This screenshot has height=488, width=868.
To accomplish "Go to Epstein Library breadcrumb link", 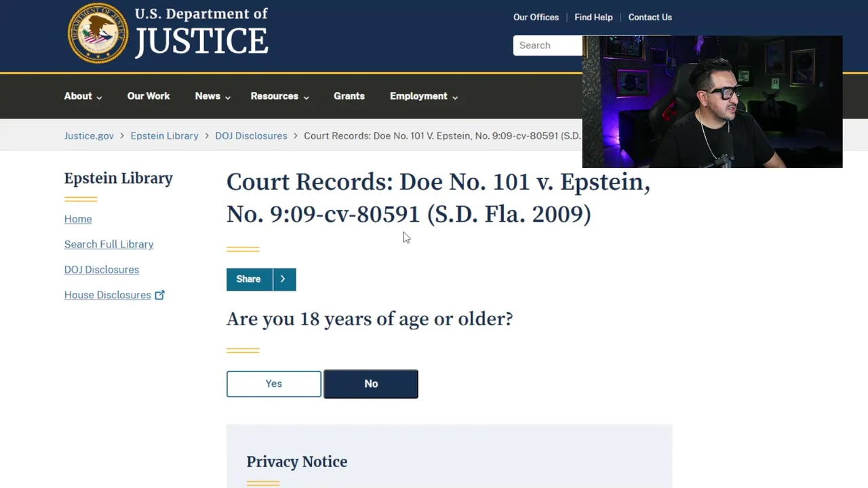I will point(164,136).
